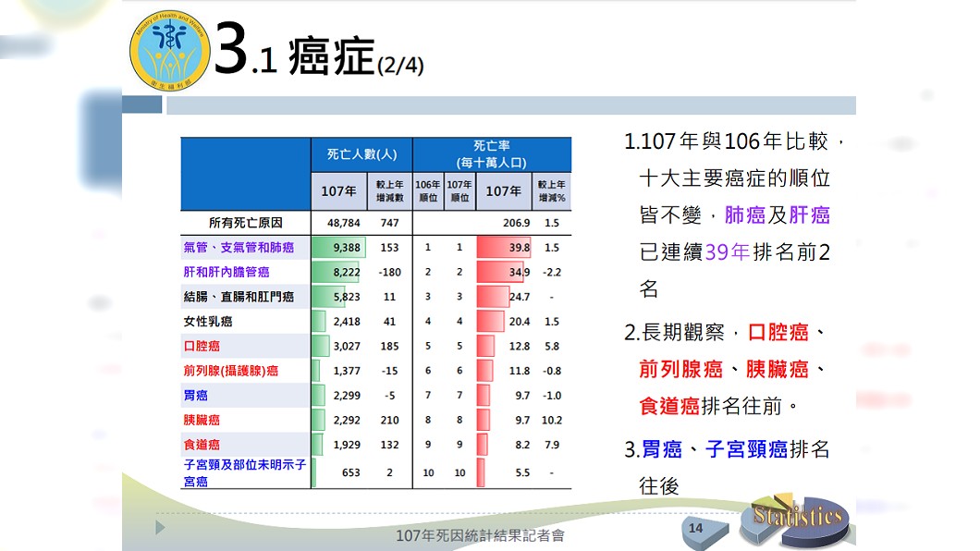Select footer text 107年死因統計結果記者會
Viewport: 980px width, 551px height.
[480, 535]
